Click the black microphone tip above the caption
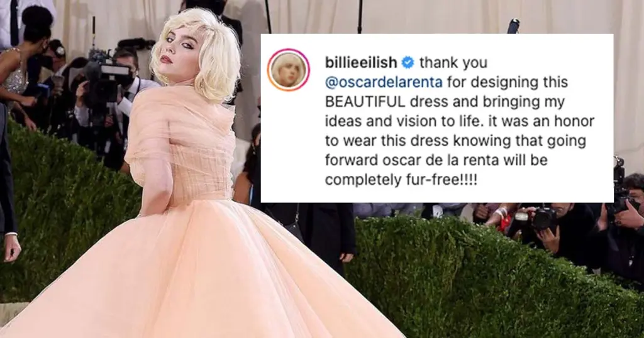 coord(513,25)
